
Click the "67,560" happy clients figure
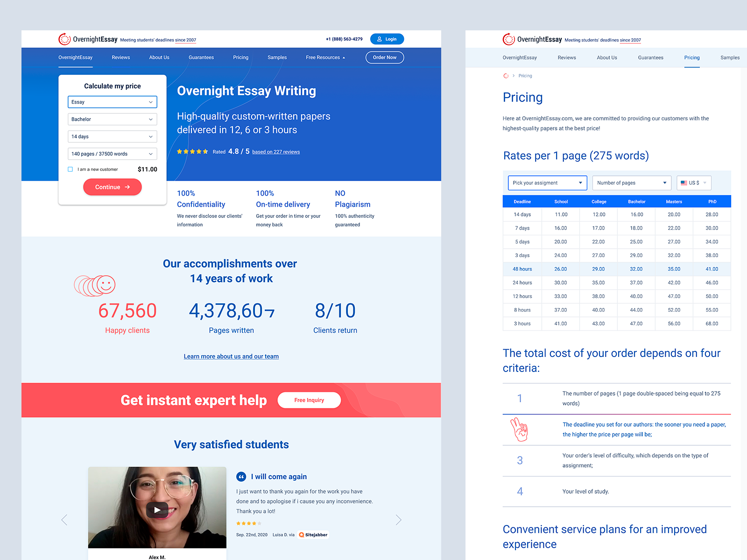pos(127,311)
